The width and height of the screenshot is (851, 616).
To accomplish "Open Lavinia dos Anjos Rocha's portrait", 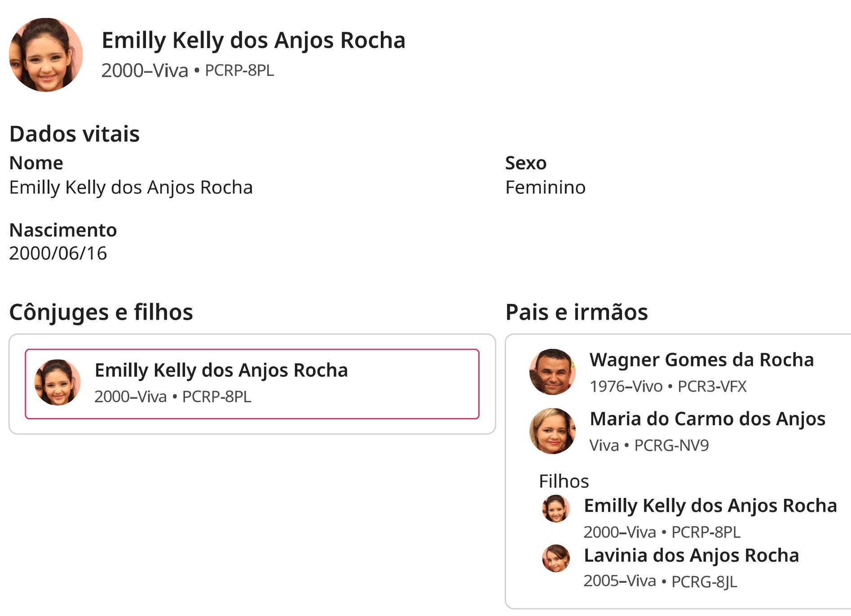I will [x=556, y=558].
